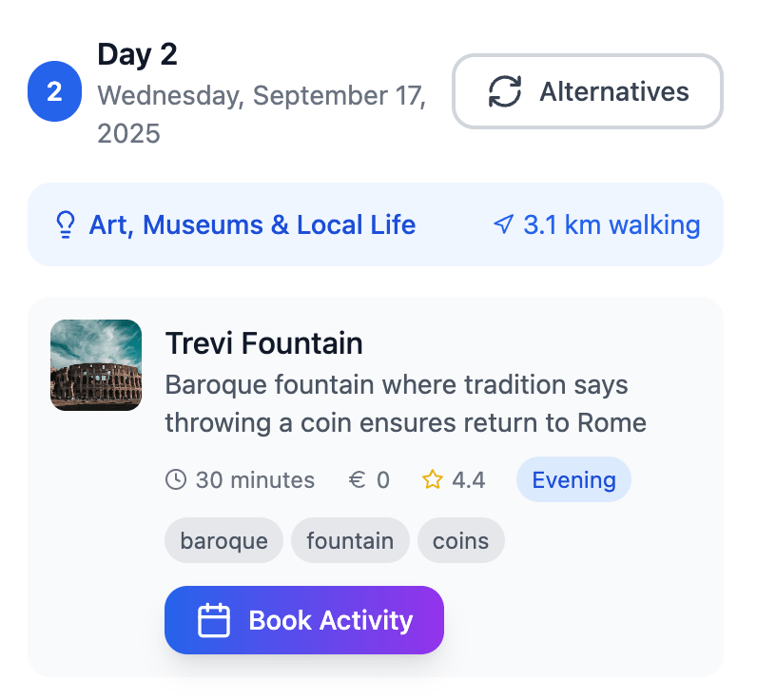This screenshot has height=700, width=757.
Task: Open the Trevi Fountain thumbnail image
Action: pos(96,365)
